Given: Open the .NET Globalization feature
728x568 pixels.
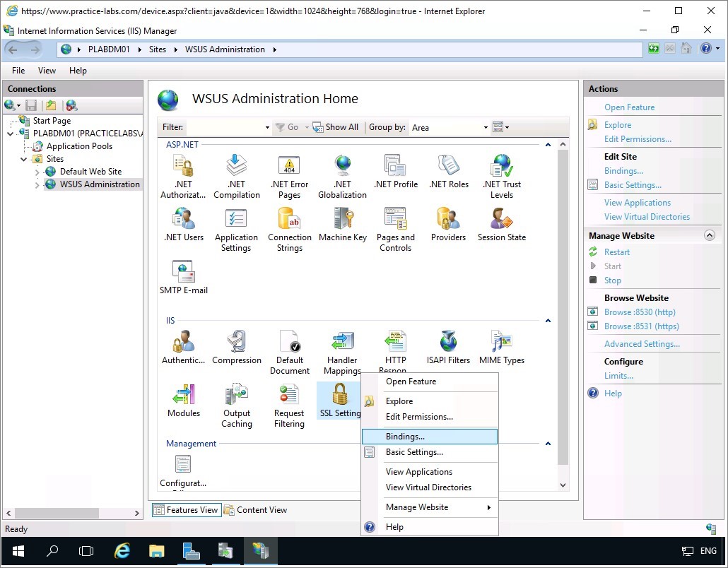Looking at the screenshot, I should click(343, 177).
